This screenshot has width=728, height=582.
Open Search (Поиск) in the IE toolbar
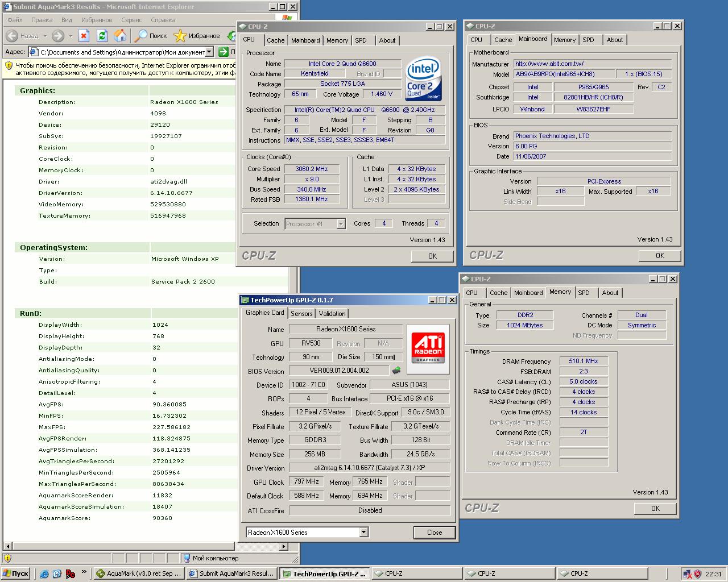coord(151,36)
